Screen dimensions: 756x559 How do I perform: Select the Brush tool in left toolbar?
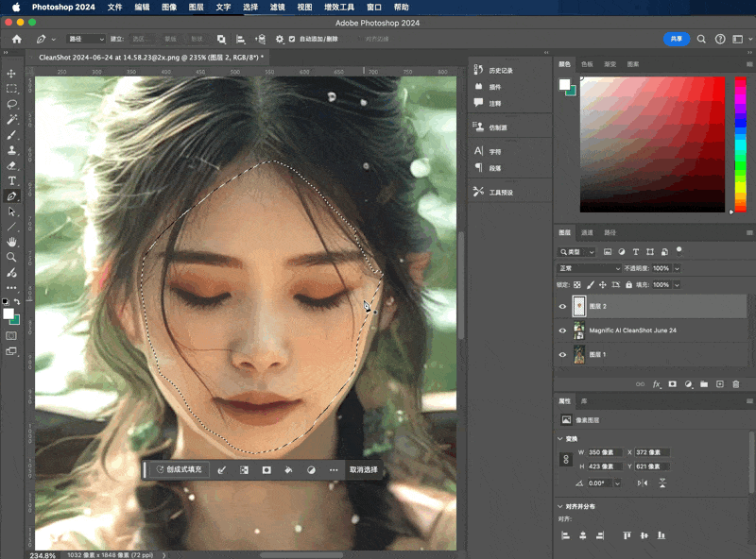(x=11, y=135)
